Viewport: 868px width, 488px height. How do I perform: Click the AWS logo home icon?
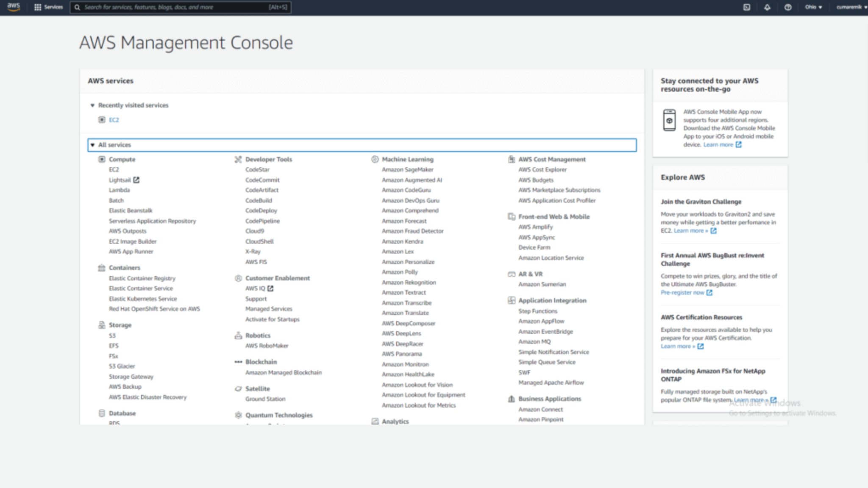pos(14,7)
